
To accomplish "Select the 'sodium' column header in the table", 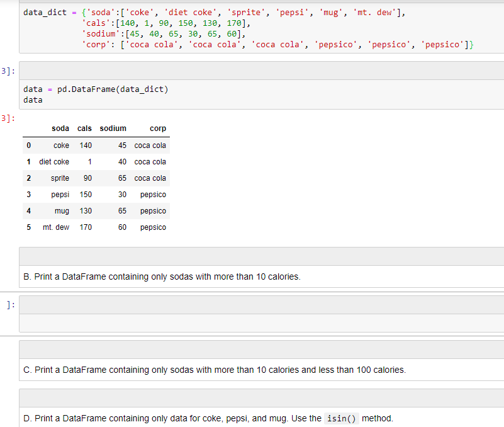I will (113, 128).
